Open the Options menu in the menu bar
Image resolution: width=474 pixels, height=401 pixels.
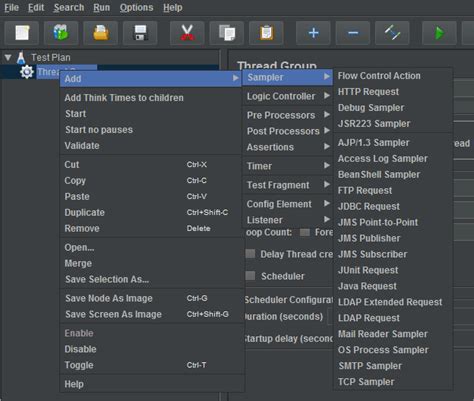coord(136,7)
